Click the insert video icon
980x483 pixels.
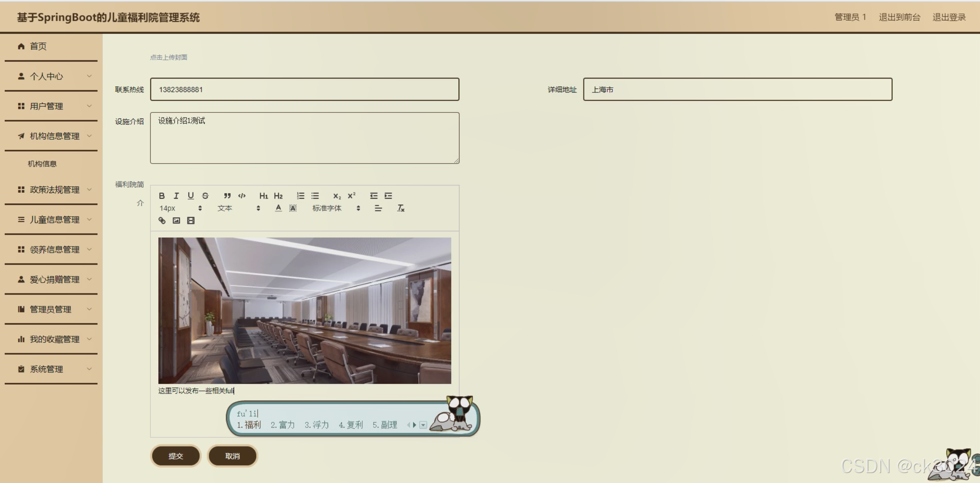tap(191, 220)
